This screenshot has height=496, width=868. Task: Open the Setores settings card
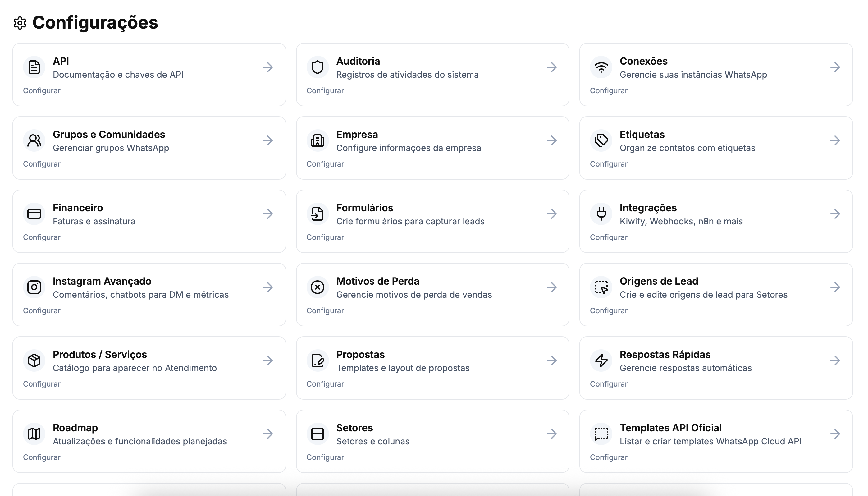432,441
